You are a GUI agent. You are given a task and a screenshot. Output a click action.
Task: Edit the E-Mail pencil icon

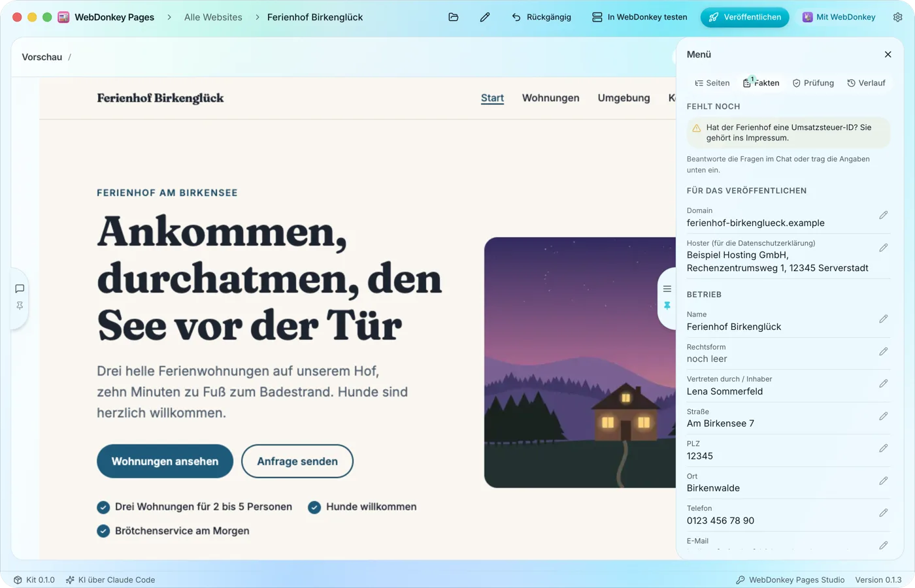point(884,545)
